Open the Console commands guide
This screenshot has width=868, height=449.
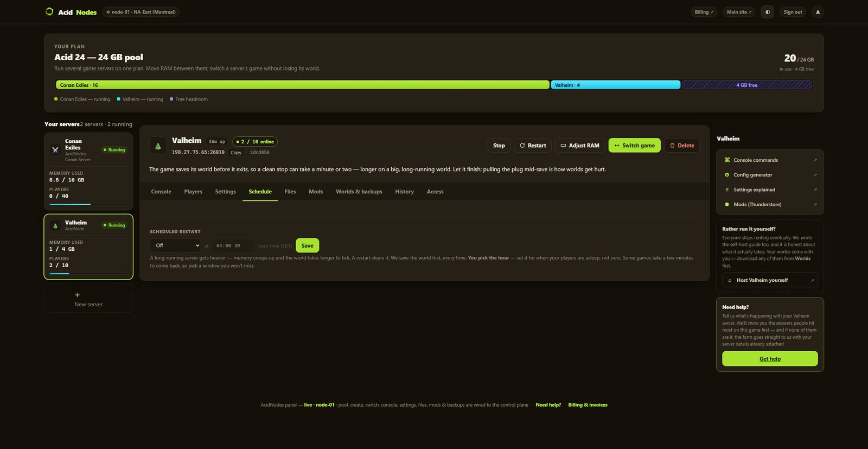tap(770, 160)
